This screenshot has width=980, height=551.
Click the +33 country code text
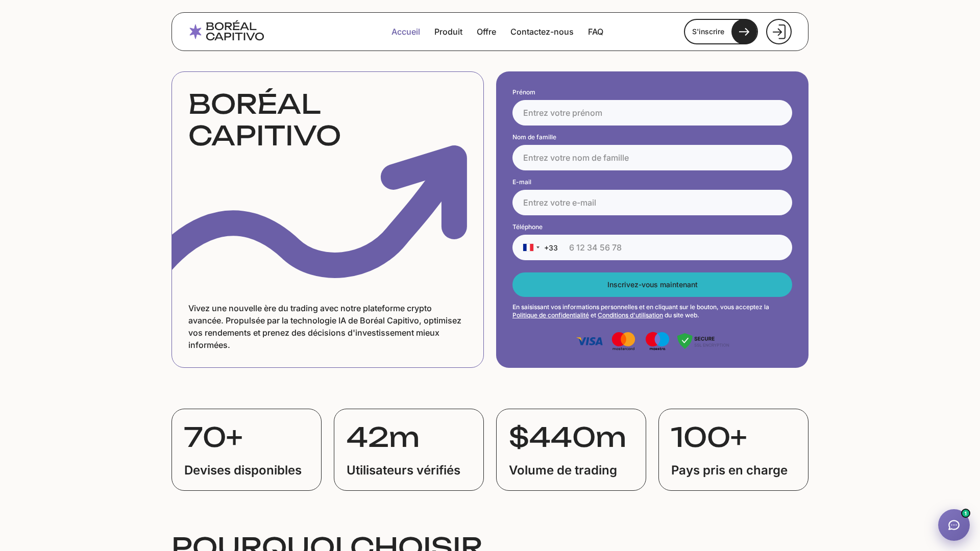point(551,248)
